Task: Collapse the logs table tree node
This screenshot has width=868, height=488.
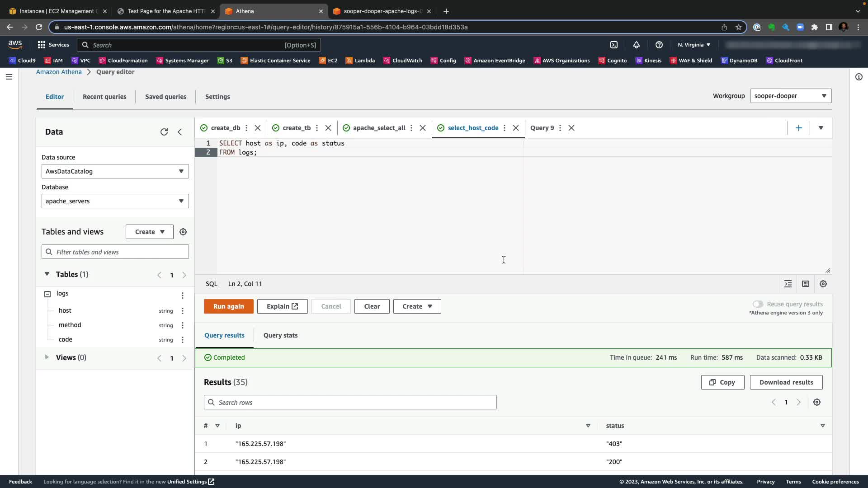Action: [47, 294]
